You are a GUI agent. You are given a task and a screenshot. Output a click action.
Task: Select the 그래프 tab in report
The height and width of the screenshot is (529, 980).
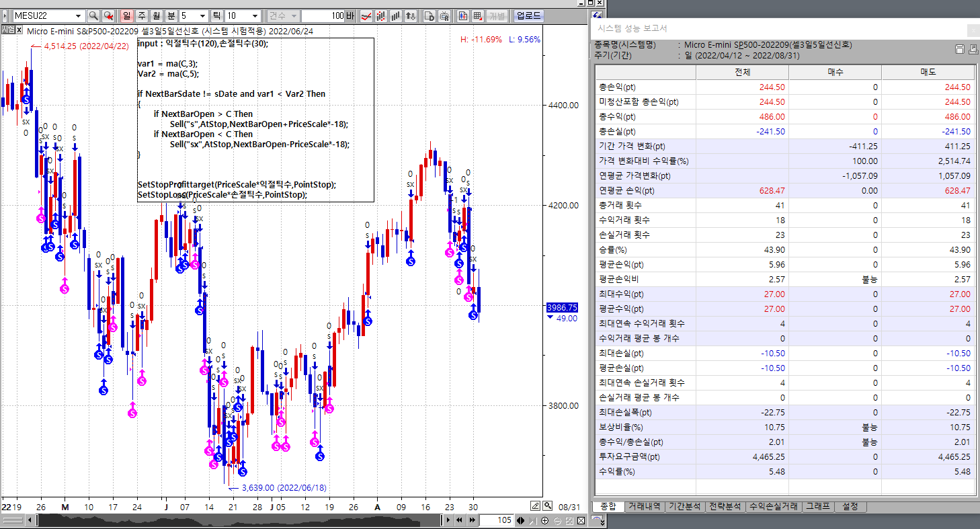pyautogui.click(x=818, y=507)
